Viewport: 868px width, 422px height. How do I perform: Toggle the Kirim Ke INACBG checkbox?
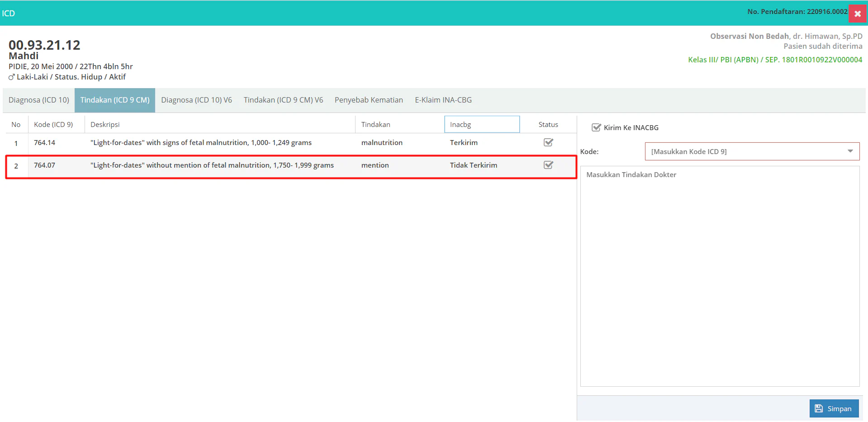click(x=596, y=127)
